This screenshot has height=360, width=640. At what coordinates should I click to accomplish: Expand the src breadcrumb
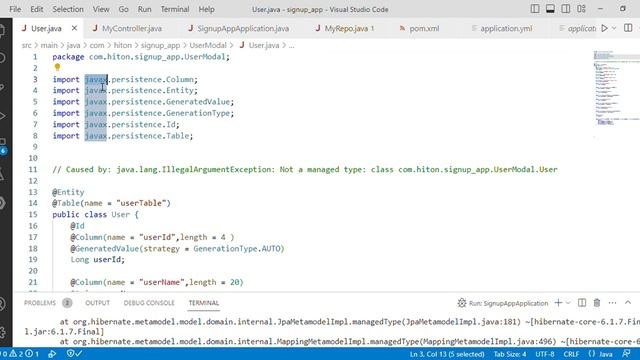point(27,45)
